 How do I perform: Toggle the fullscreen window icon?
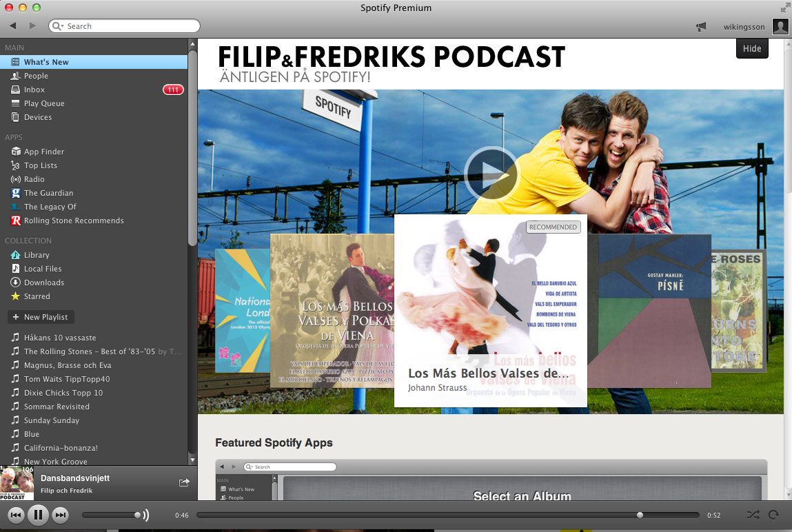click(784, 8)
